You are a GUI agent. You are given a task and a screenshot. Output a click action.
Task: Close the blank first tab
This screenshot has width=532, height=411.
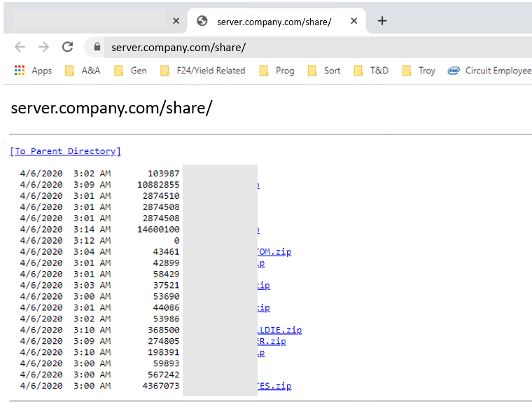point(176,21)
